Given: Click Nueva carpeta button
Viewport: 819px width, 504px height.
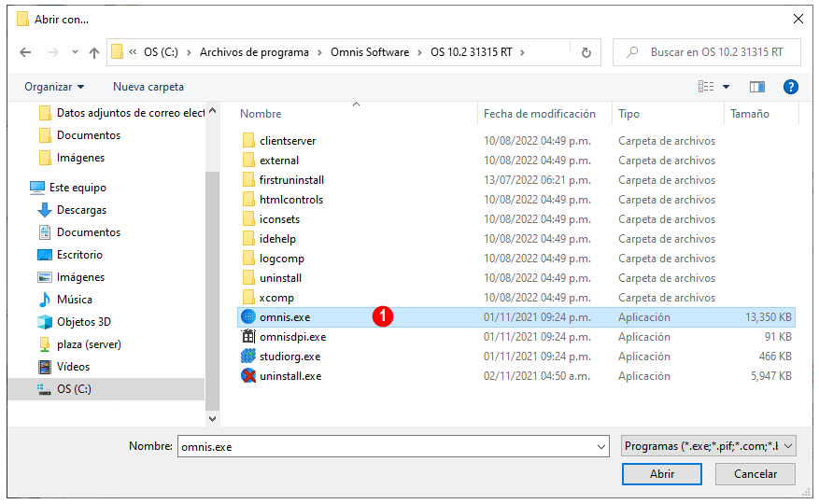Looking at the screenshot, I should [x=148, y=87].
